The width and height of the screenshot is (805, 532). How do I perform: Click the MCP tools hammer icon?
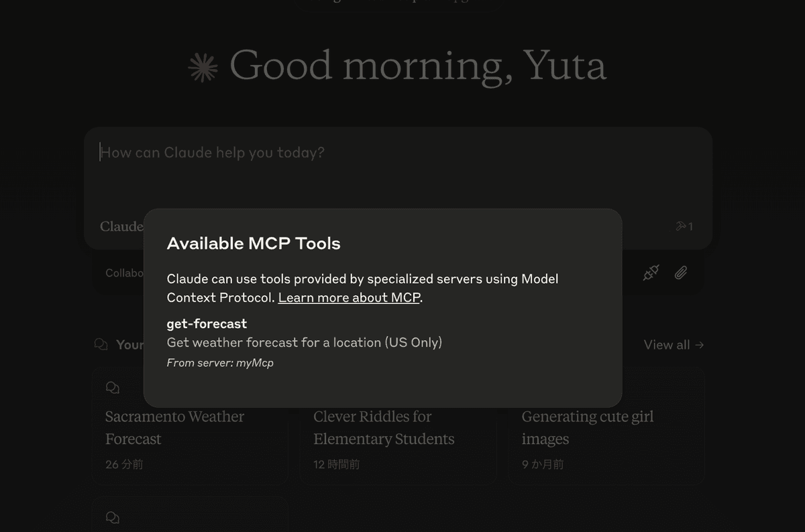(684, 226)
